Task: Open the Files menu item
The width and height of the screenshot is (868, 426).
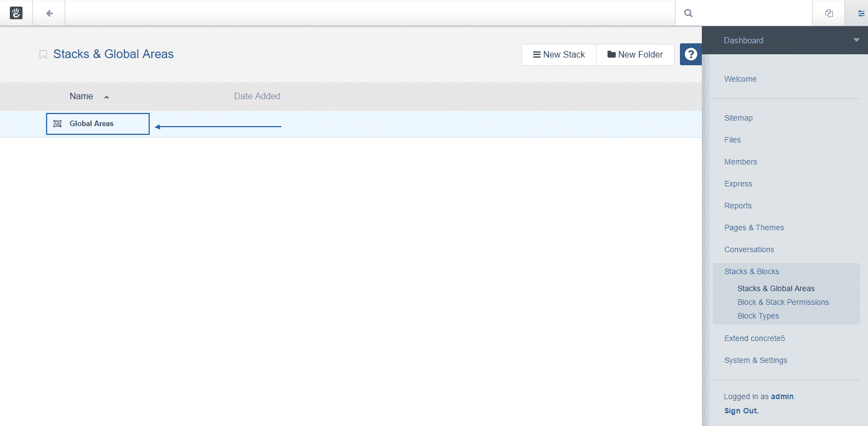Action: point(732,140)
